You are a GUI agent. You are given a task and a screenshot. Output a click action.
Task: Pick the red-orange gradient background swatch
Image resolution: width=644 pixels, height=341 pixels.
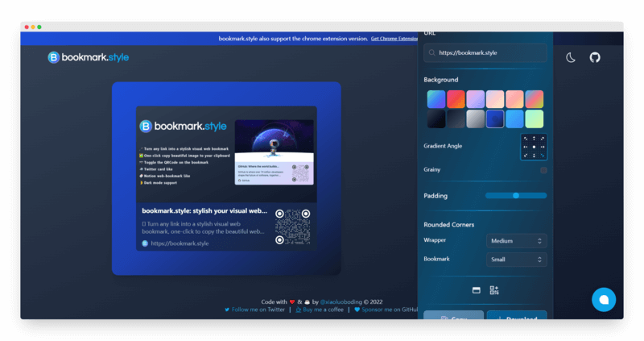[x=456, y=99]
